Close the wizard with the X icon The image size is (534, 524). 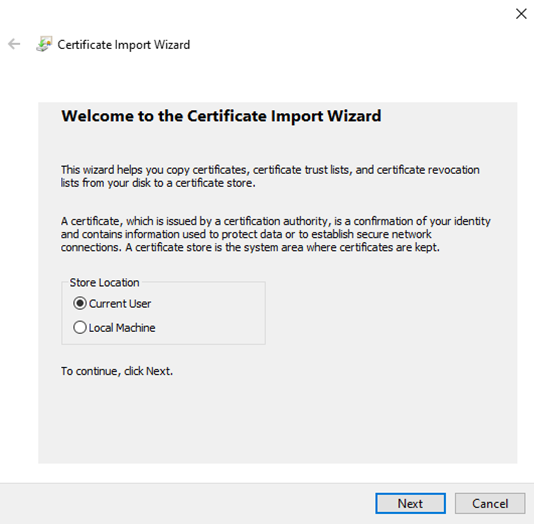tap(521, 14)
